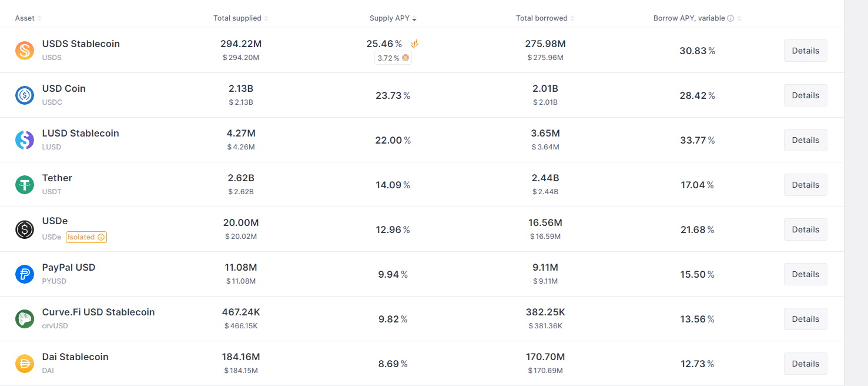Image resolution: width=868 pixels, height=386 pixels.
Task: Sort table by Total borrowed column
Action: coord(545,18)
